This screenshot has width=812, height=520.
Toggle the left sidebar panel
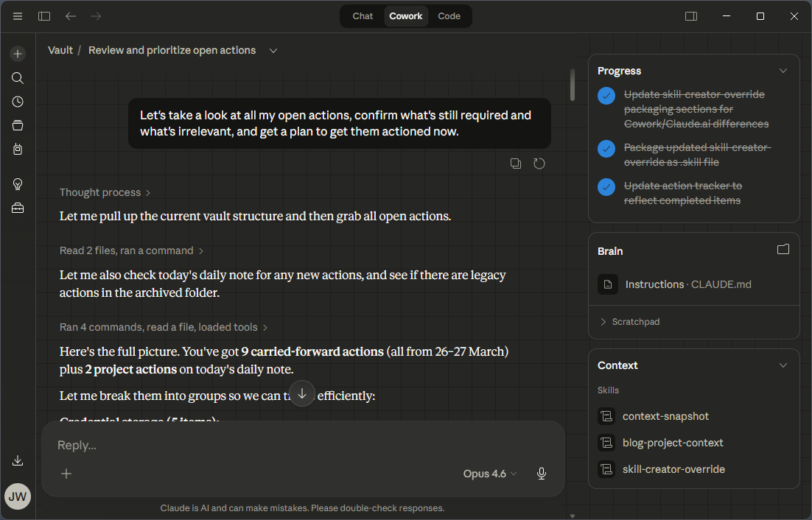[x=43, y=15]
